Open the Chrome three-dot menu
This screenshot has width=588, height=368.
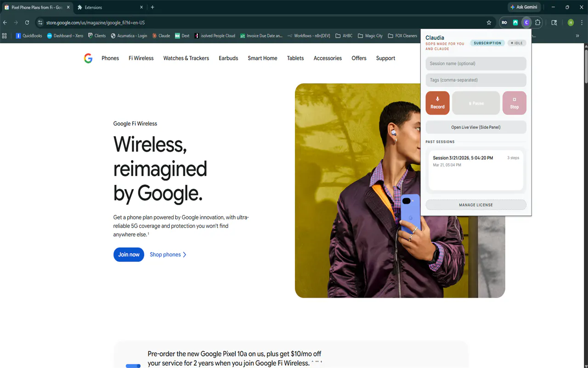582,23
